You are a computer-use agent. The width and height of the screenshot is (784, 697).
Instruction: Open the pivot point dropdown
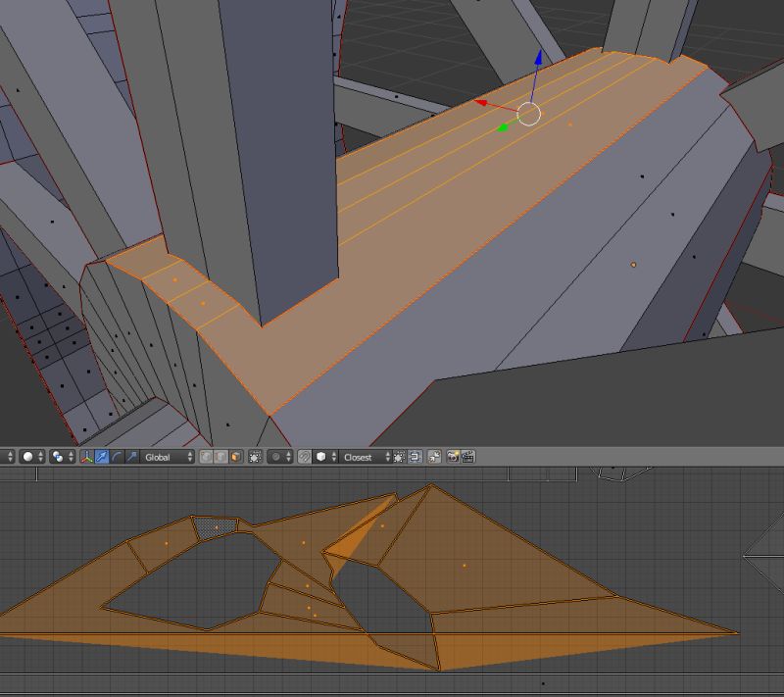click(x=58, y=458)
